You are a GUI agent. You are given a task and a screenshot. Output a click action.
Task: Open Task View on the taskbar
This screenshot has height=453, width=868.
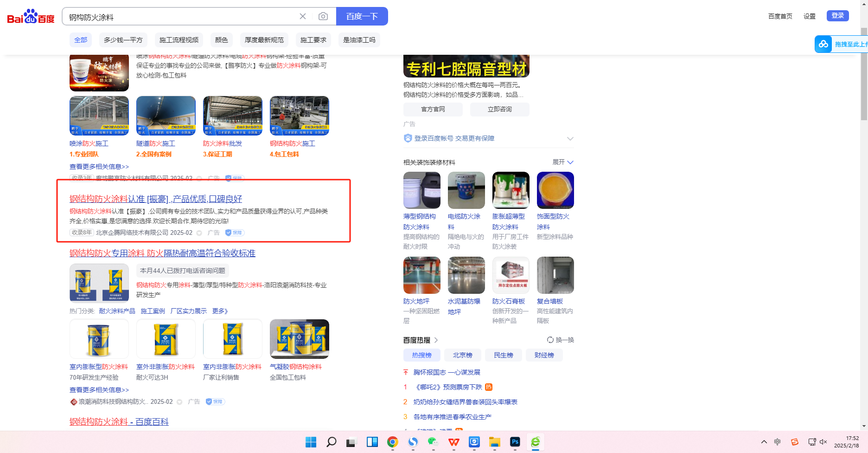(x=351, y=442)
